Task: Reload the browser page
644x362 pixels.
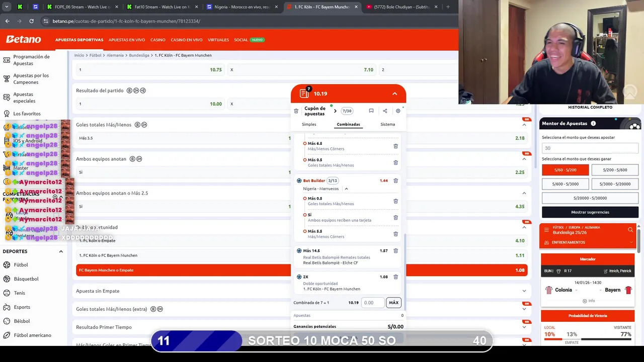Action: click(31, 21)
